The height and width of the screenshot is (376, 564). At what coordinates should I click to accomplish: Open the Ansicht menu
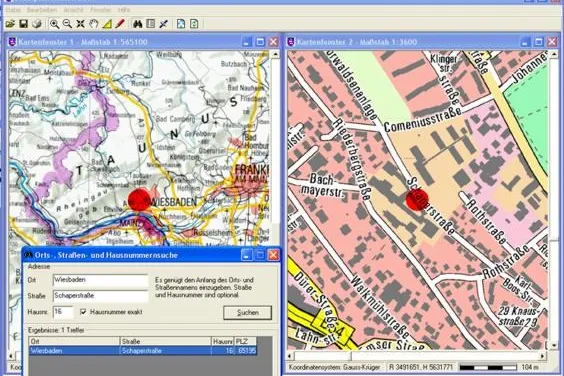(73, 10)
